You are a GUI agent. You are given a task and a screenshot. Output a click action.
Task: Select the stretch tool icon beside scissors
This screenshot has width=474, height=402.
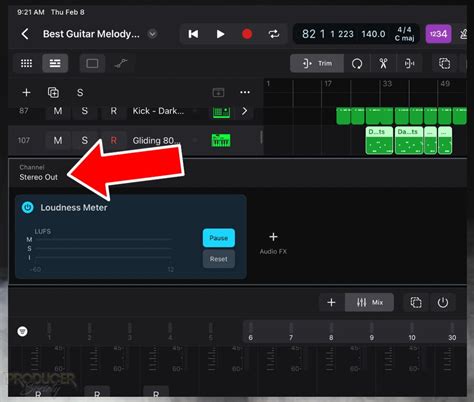click(409, 63)
